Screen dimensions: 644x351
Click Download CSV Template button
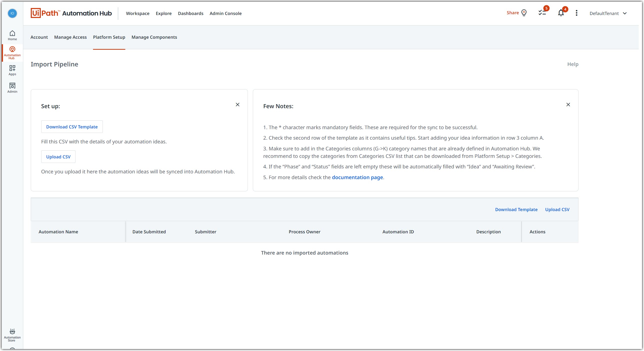72,127
